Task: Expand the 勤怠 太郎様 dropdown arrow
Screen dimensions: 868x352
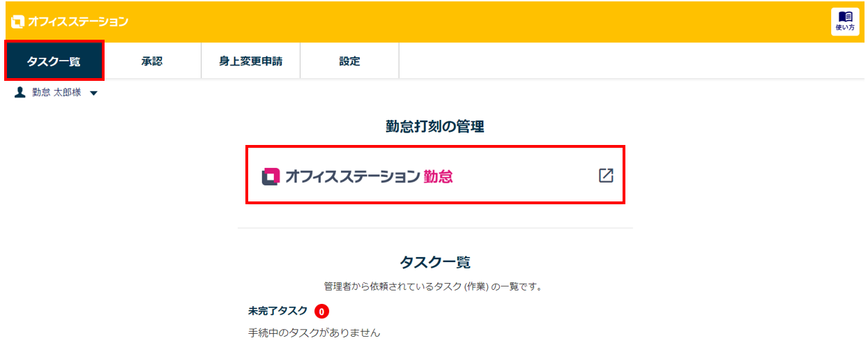Action: click(93, 93)
